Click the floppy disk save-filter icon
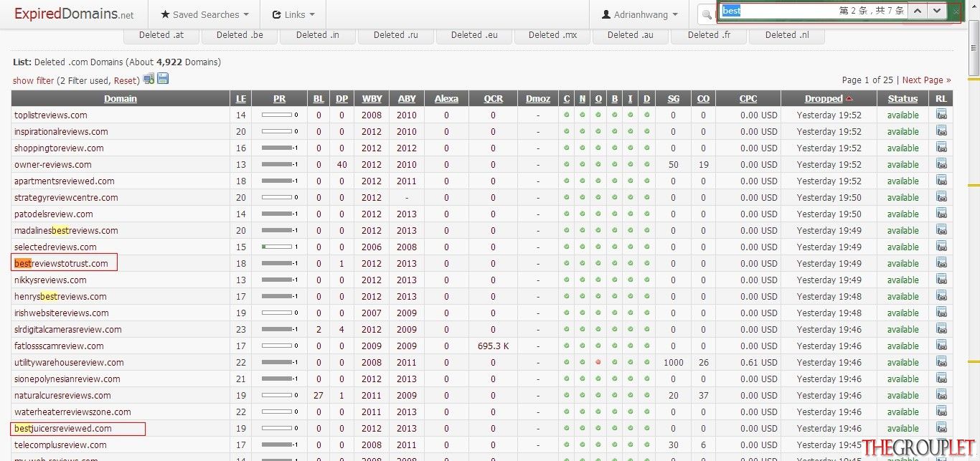Screen dimensions: 980x461 click(x=163, y=79)
